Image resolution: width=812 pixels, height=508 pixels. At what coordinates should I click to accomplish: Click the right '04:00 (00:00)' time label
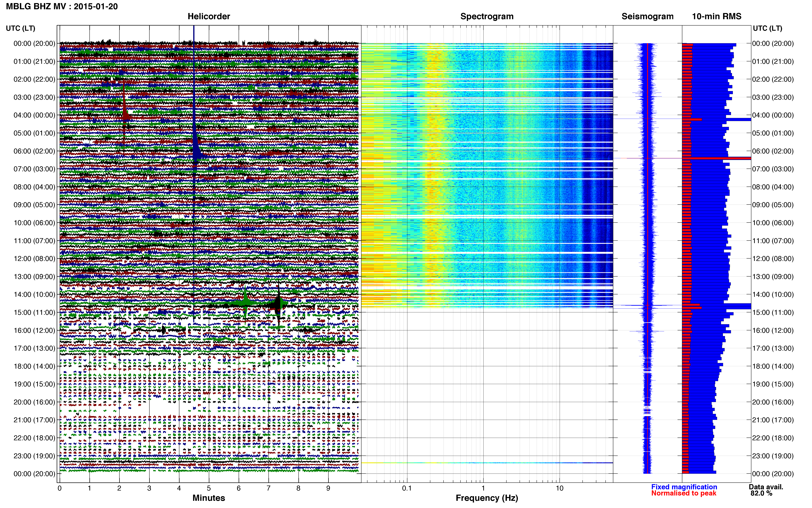pos(773,115)
